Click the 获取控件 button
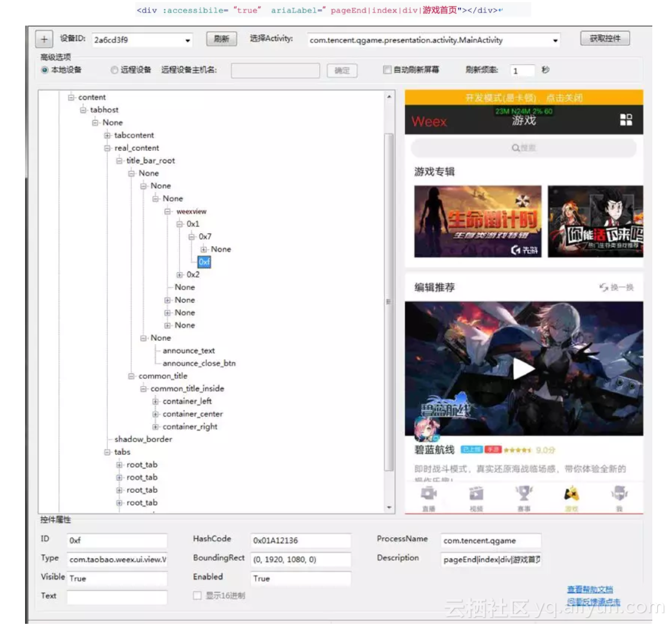 tap(605, 39)
